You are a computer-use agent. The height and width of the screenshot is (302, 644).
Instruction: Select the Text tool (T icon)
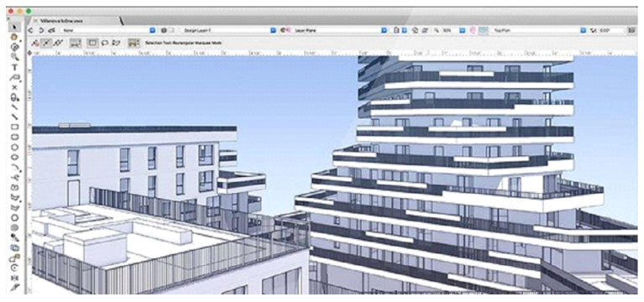tap(15, 67)
